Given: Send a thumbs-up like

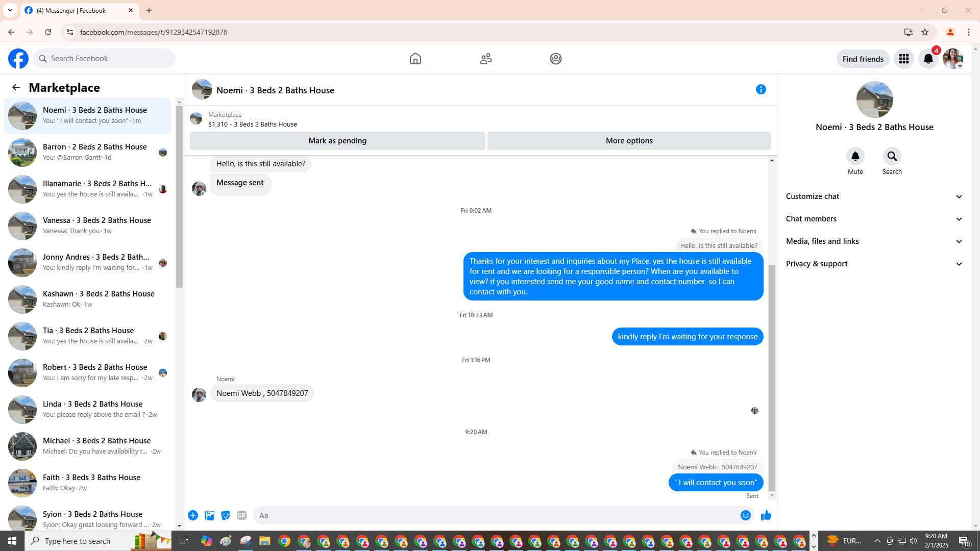Looking at the screenshot, I should point(766,516).
